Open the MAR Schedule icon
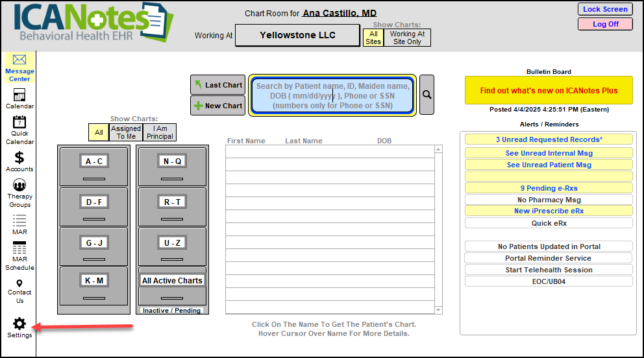 pyautogui.click(x=19, y=248)
